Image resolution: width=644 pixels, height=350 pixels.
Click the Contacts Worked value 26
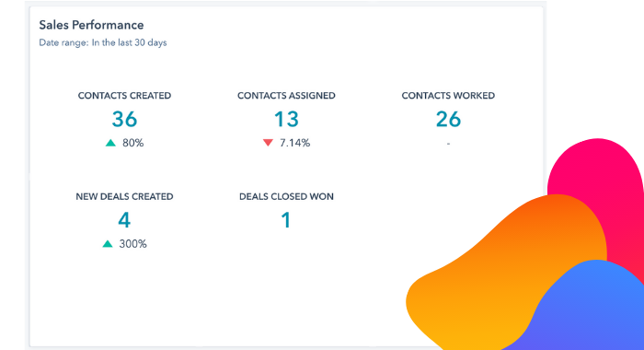click(448, 119)
